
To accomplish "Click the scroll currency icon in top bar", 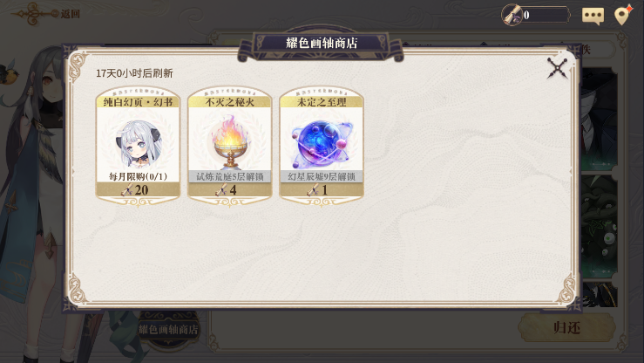I will (512, 15).
